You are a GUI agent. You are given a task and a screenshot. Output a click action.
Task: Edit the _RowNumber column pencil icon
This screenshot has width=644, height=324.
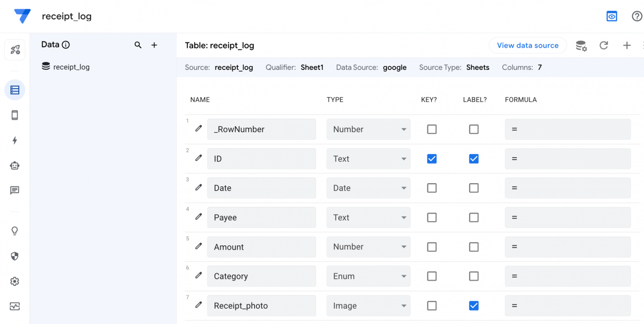[x=199, y=128]
